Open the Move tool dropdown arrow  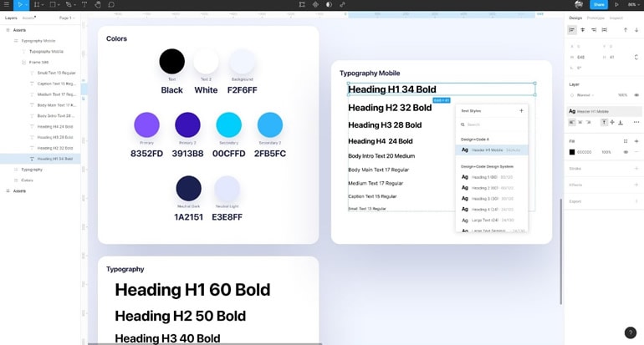26,5
